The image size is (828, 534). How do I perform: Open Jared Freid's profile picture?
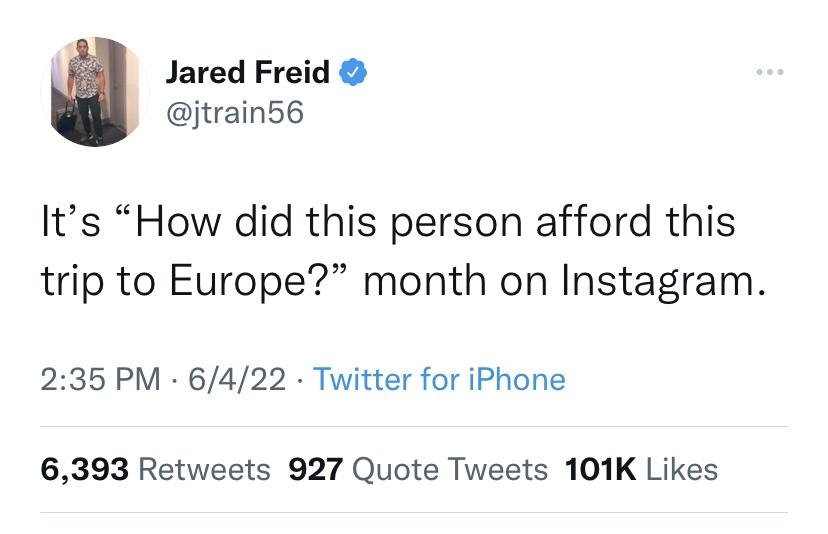click(x=95, y=92)
